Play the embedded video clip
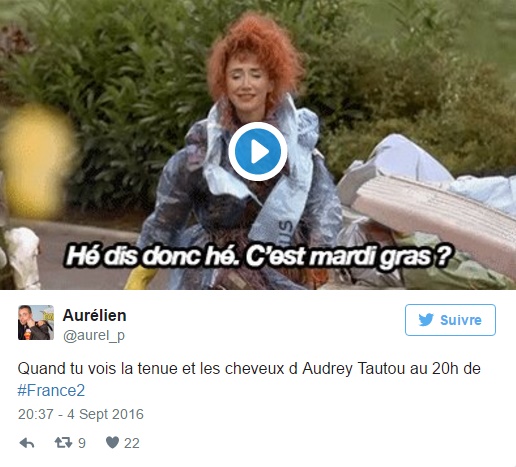516x467 pixels. pyautogui.click(x=257, y=151)
